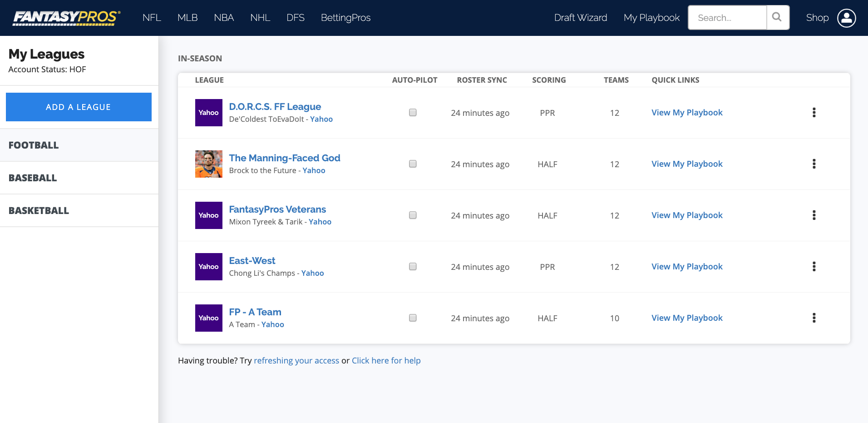Open the three-dot menu for East-West
Viewport: 868px width, 423px height.
814,267
